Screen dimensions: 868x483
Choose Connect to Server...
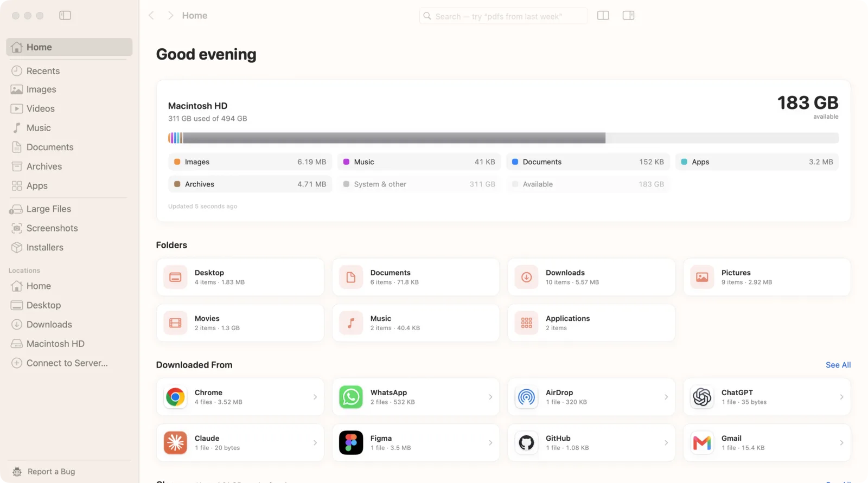[69, 363]
